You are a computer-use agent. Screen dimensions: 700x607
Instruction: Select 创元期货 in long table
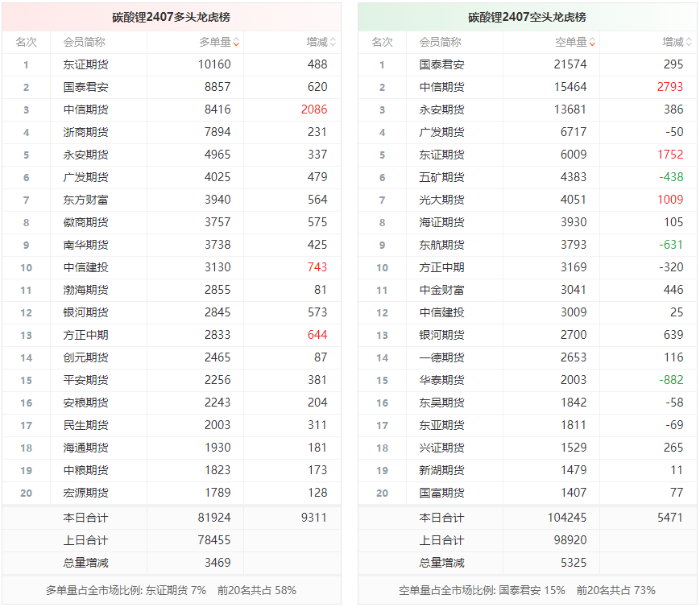(85, 357)
